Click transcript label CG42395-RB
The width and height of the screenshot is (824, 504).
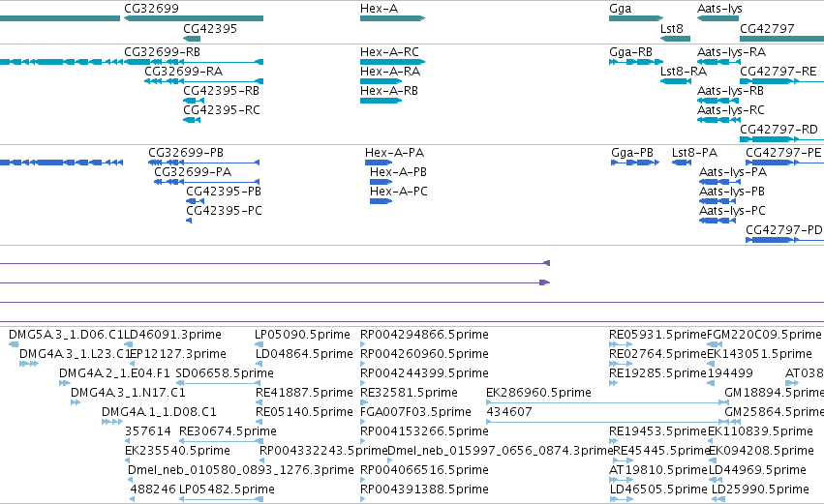tap(221, 91)
